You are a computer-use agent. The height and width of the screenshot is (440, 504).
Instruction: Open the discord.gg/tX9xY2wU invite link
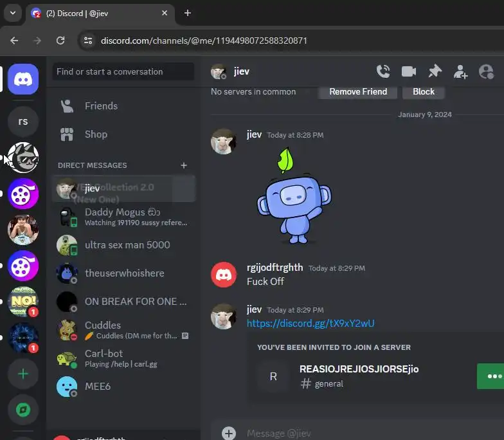pos(310,323)
